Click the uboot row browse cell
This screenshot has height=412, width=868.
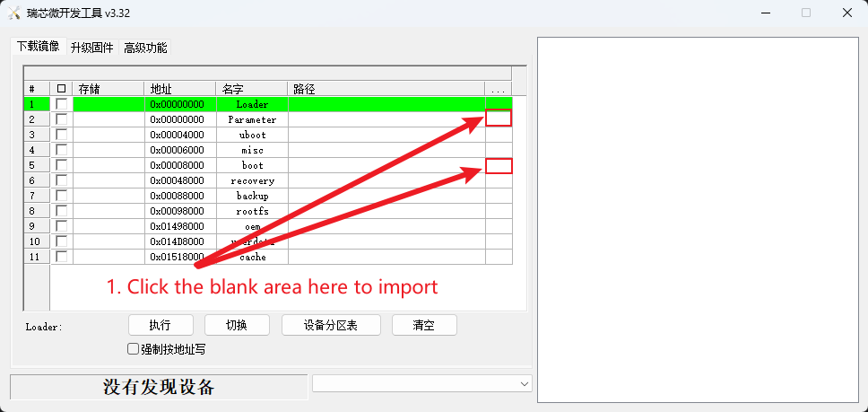tap(499, 135)
